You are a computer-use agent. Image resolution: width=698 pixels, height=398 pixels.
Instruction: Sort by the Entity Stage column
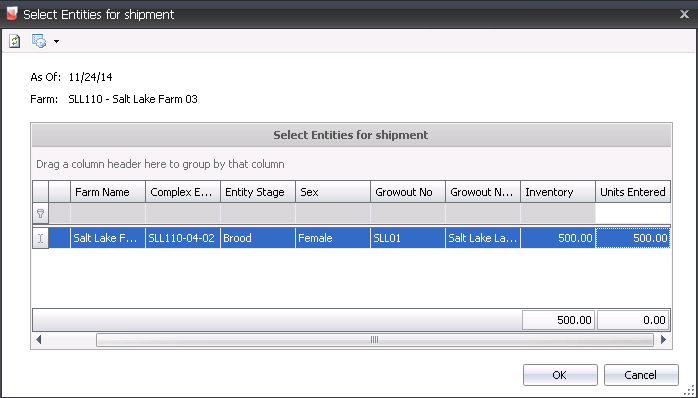pos(258,192)
